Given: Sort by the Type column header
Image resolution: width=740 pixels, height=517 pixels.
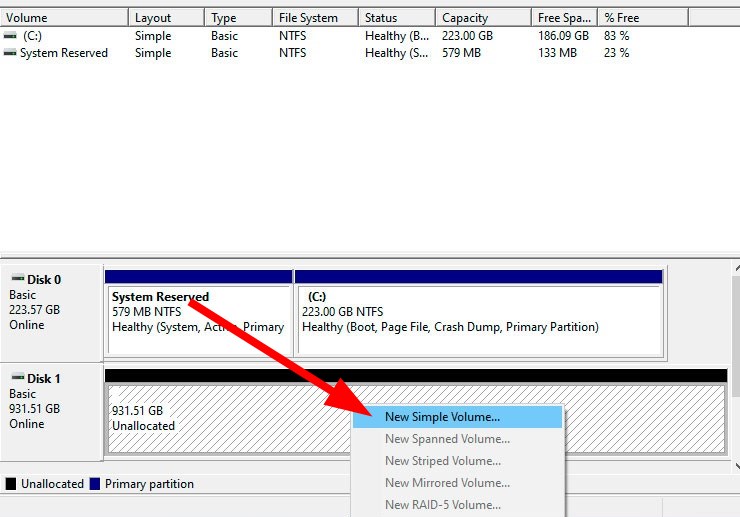Looking at the screenshot, I should point(239,18).
